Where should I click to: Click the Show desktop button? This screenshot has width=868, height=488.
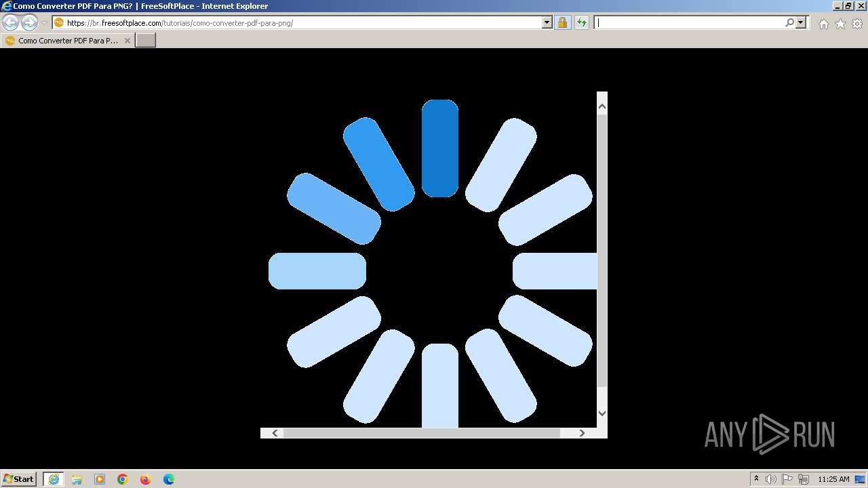pyautogui.click(x=861, y=479)
